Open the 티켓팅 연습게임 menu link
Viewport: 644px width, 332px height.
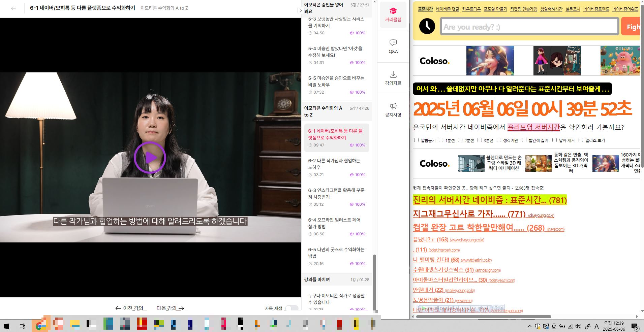[x=523, y=9]
